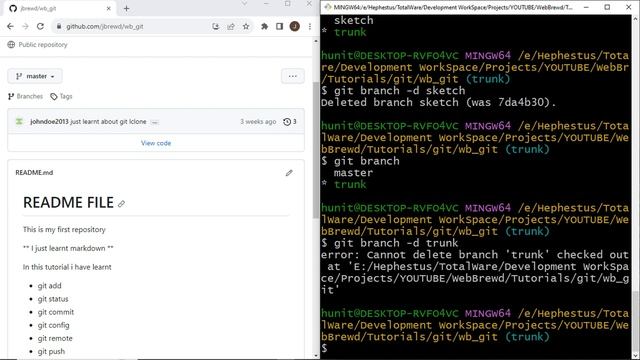Open the johndoe2013 author link
640x360 pixels.
[x=49, y=122]
